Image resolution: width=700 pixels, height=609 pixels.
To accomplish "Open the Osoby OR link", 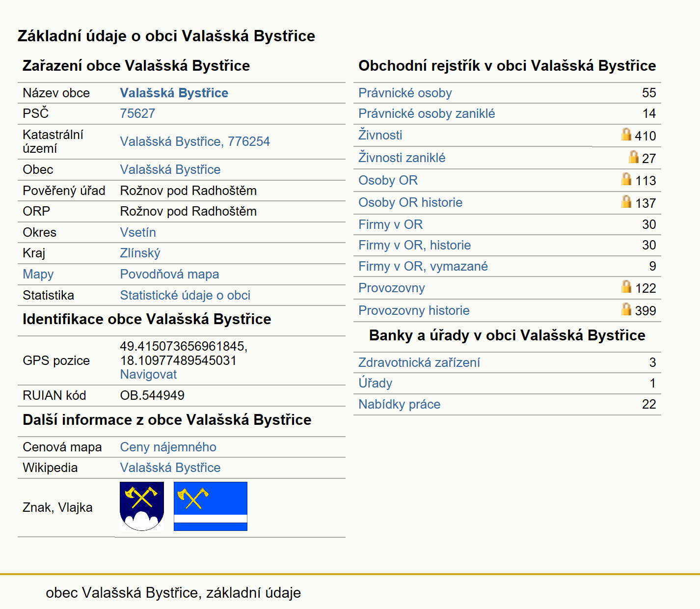I will (388, 180).
